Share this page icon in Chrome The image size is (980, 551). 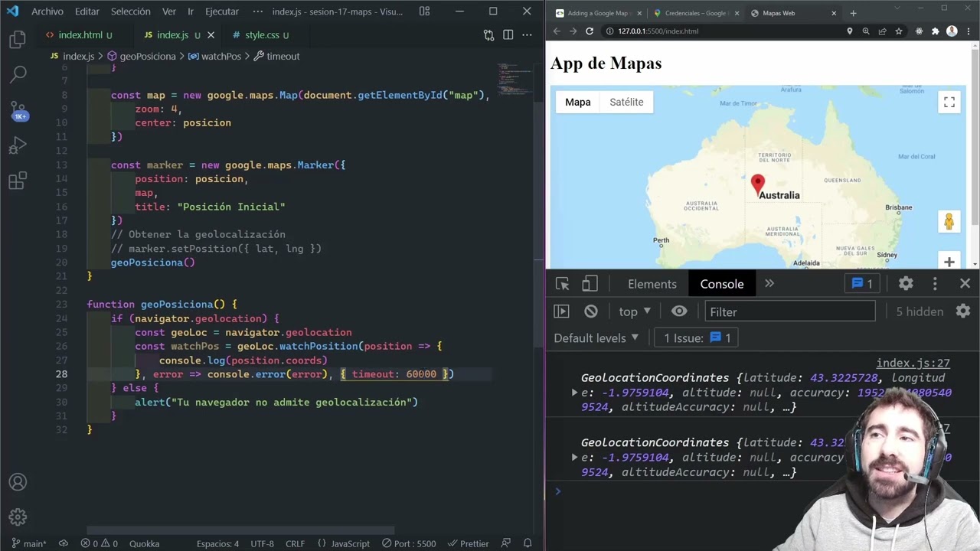coord(882,31)
